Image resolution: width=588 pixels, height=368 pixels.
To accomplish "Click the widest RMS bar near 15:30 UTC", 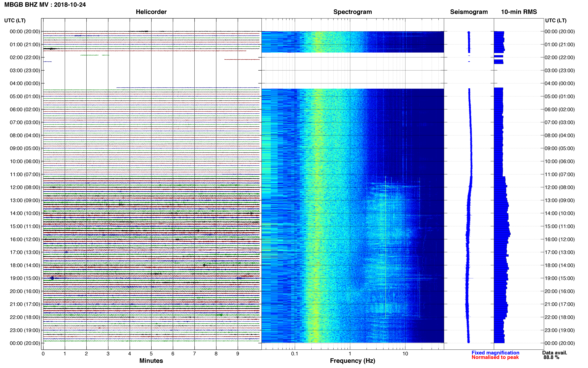I will 502,234.
